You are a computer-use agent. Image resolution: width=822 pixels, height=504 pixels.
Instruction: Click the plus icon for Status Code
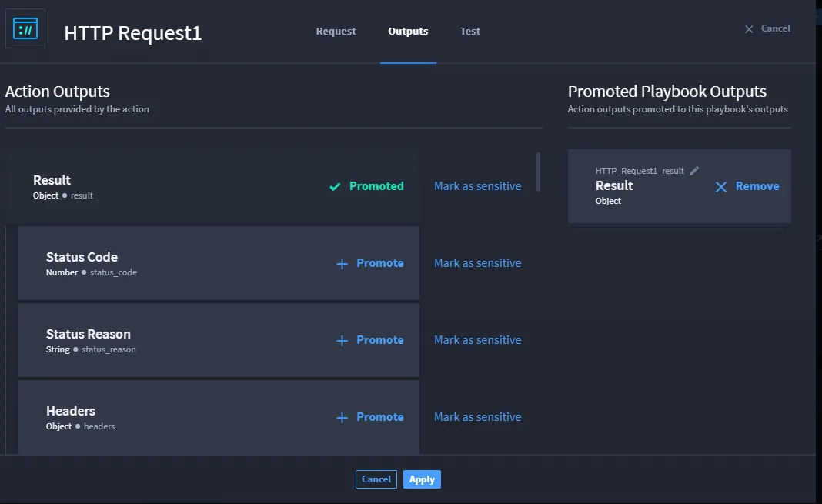[342, 263]
